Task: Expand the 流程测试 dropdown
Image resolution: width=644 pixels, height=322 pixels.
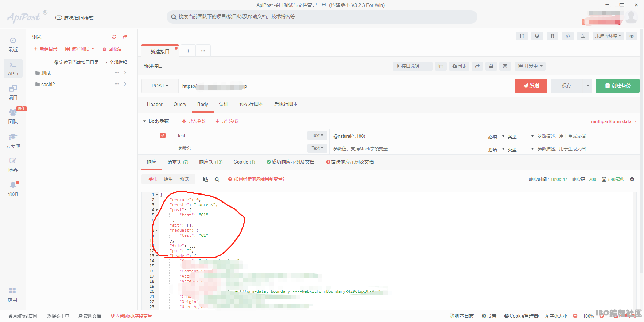Action: (79, 49)
